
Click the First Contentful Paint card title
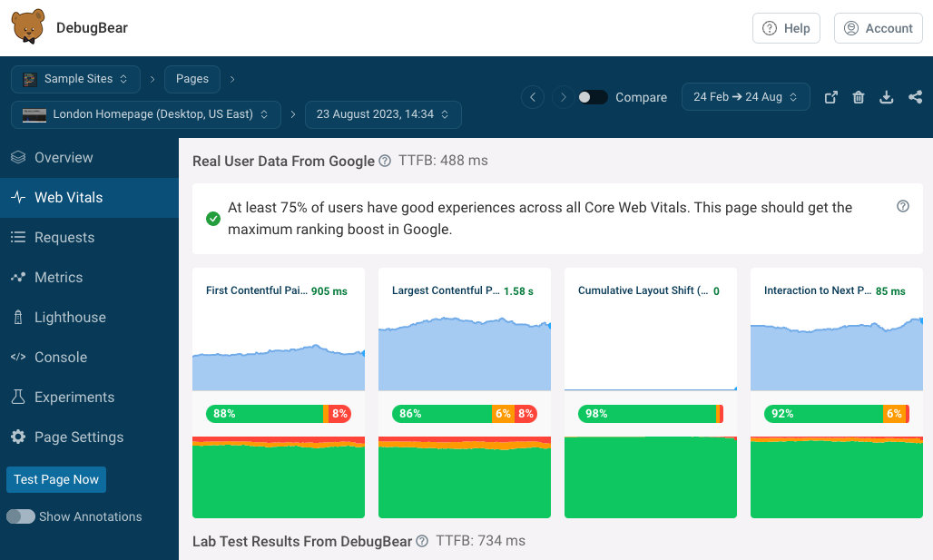pyautogui.click(x=257, y=290)
